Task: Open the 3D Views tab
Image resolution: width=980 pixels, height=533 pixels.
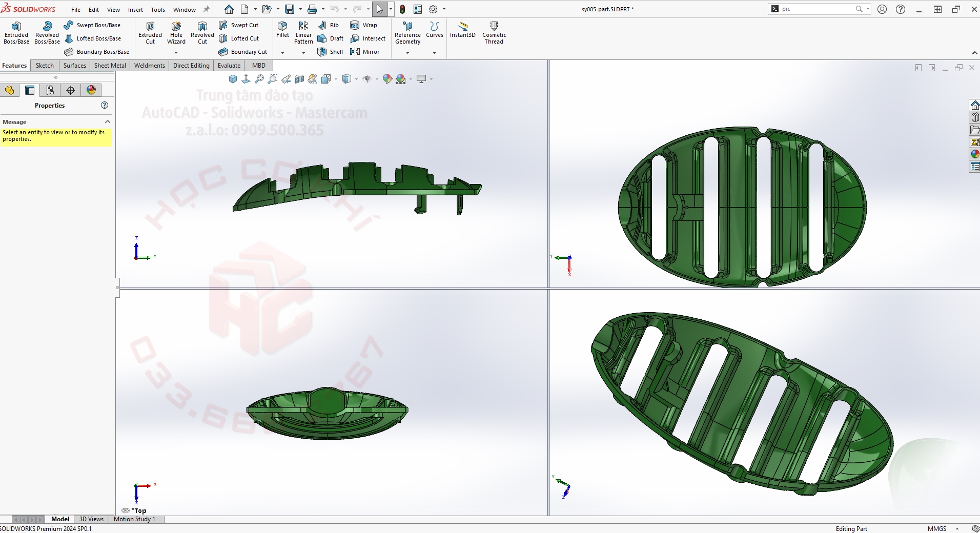Action: [91, 519]
